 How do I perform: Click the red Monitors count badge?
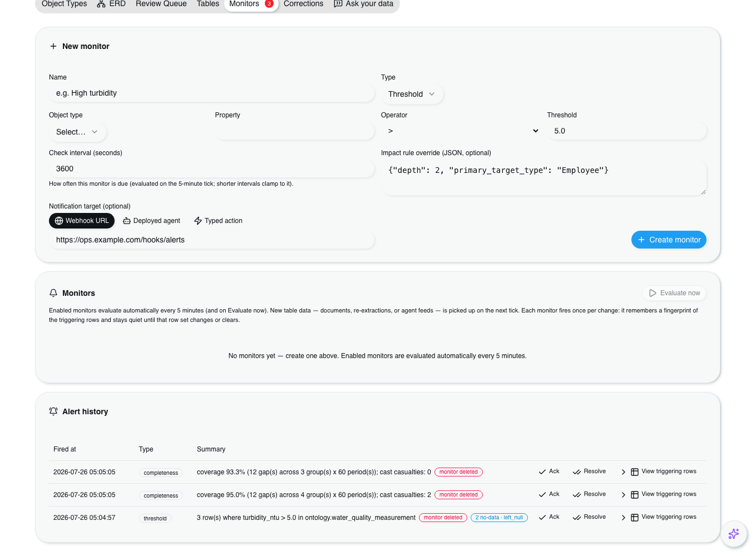pyautogui.click(x=269, y=4)
